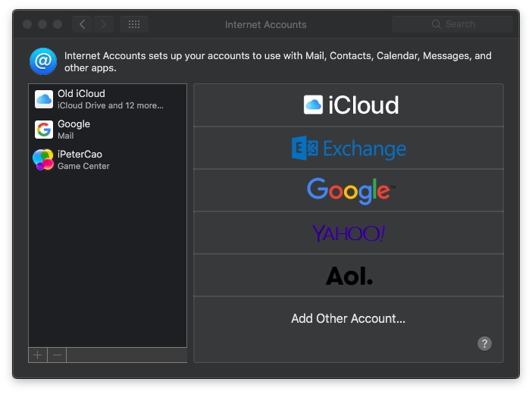This screenshot has height=394, width=532.
Task: Click the iCloud cloud logo in provider list
Action: coord(313,105)
